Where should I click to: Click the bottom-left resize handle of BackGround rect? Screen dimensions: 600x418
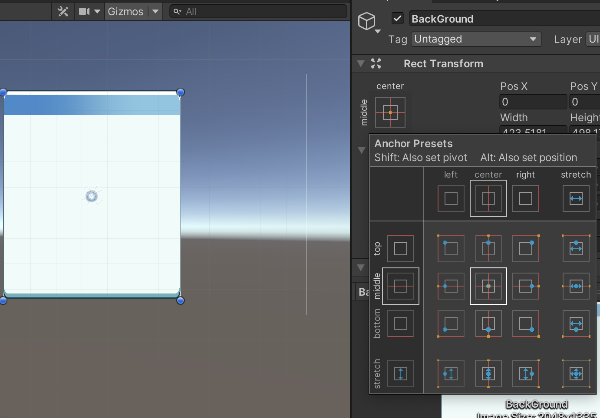[3, 300]
